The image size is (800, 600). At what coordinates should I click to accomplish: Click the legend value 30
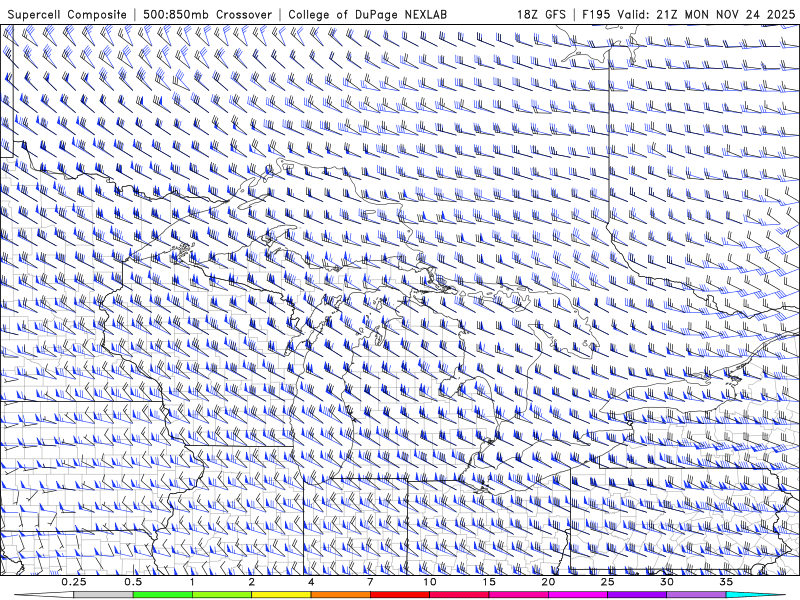click(x=667, y=582)
